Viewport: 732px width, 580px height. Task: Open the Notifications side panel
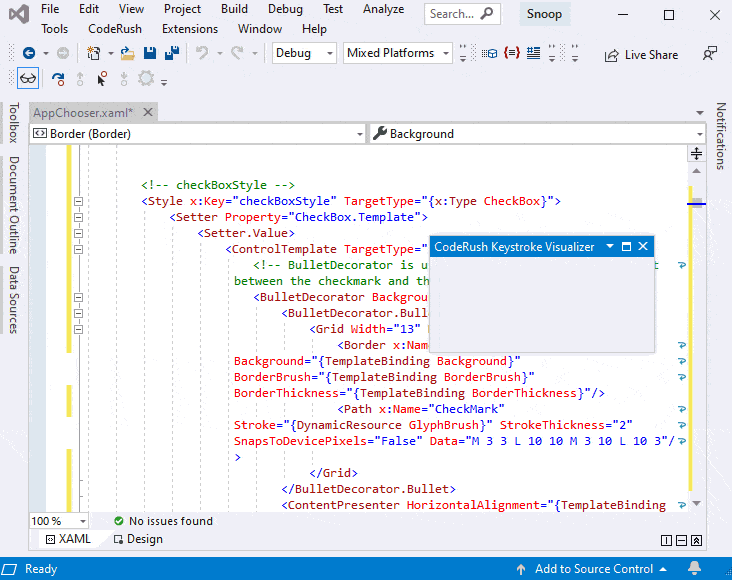point(720,136)
